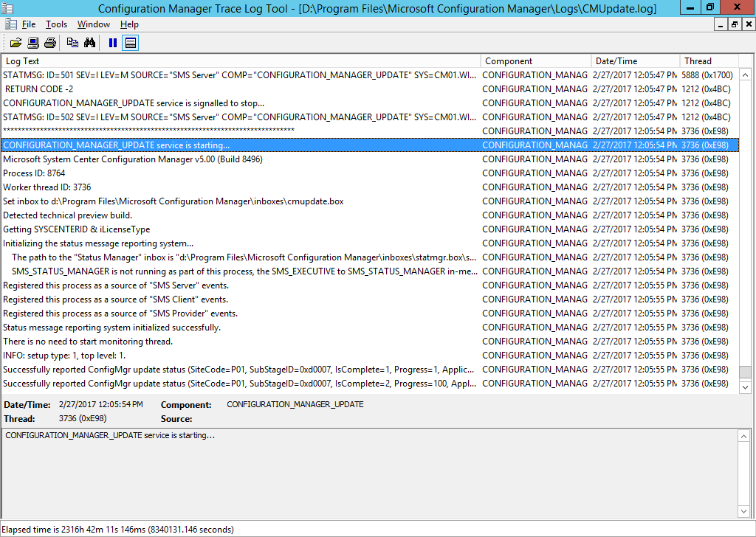The image size is (756, 537).
Task: Select update status line with Progress=100
Action: pos(371,384)
